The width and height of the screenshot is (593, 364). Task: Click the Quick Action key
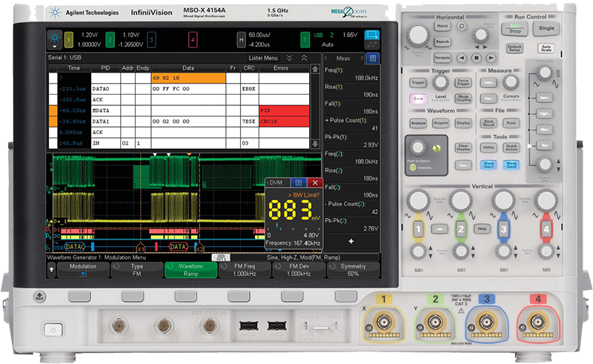(511, 148)
